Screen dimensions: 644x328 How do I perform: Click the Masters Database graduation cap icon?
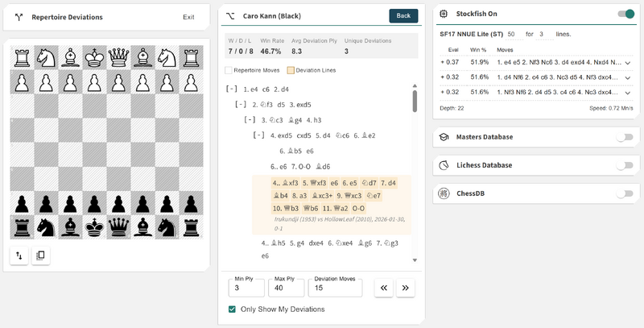point(444,137)
